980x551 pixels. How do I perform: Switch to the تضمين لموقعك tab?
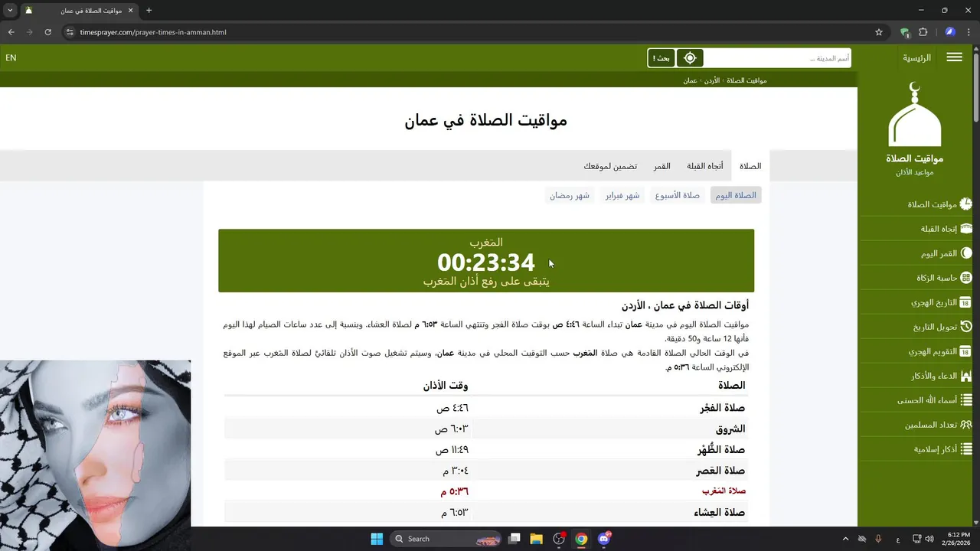[x=610, y=166]
